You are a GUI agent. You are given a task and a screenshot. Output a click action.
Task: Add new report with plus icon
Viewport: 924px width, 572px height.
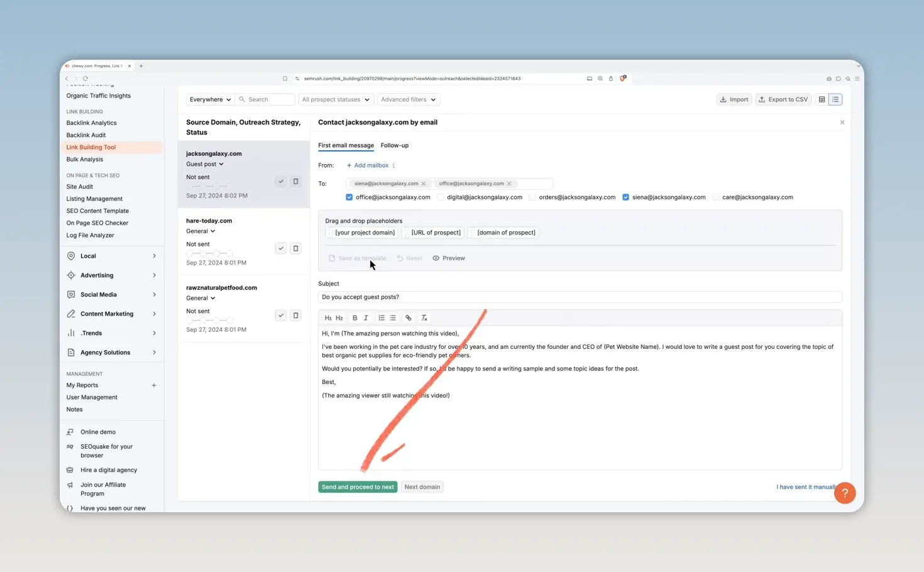click(x=154, y=385)
